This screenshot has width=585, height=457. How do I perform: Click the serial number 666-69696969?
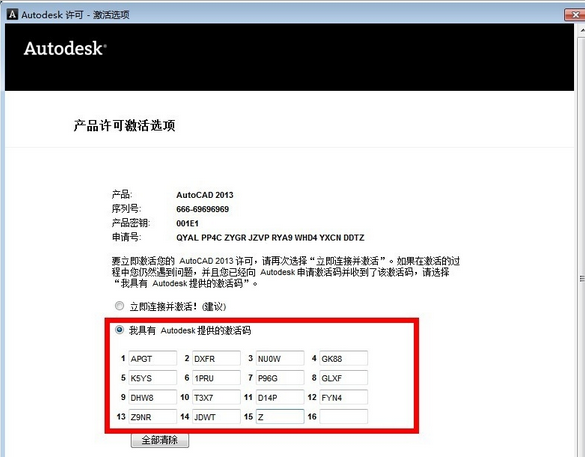pos(203,209)
